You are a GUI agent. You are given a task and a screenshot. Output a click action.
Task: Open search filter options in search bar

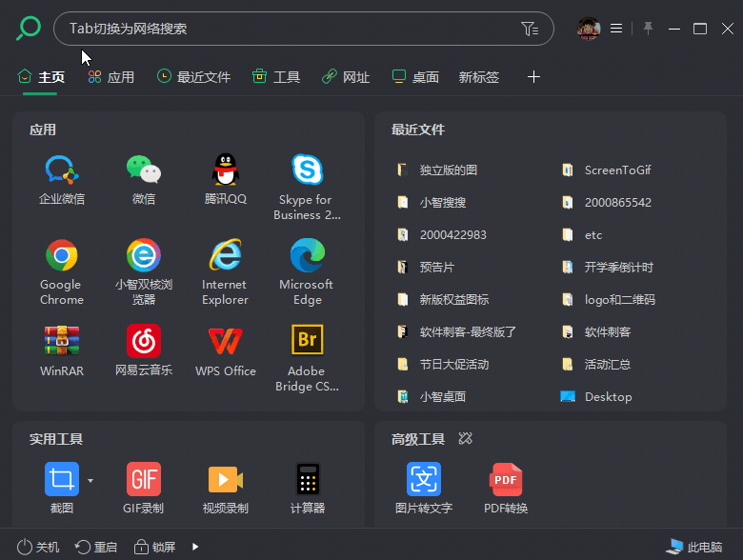(530, 29)
